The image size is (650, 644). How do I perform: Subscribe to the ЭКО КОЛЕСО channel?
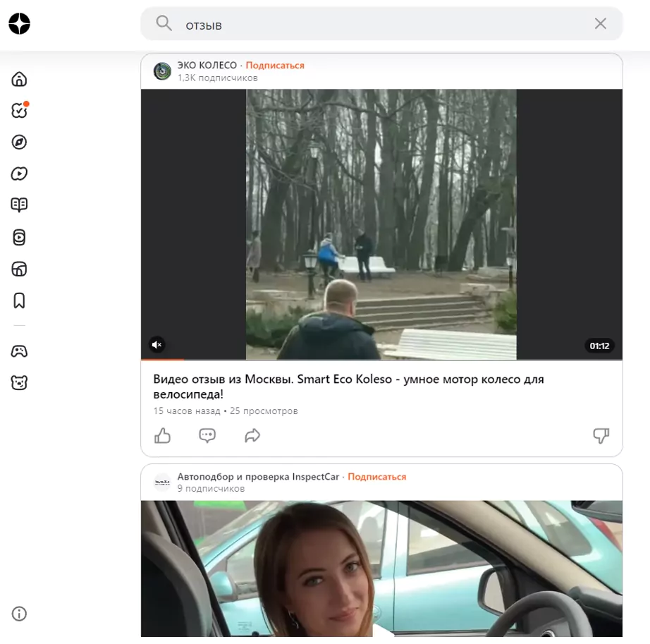[x=275, y=65]
